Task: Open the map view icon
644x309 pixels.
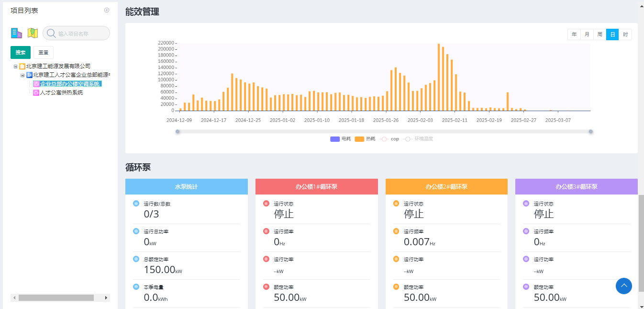Action: [x=33, y=33]
